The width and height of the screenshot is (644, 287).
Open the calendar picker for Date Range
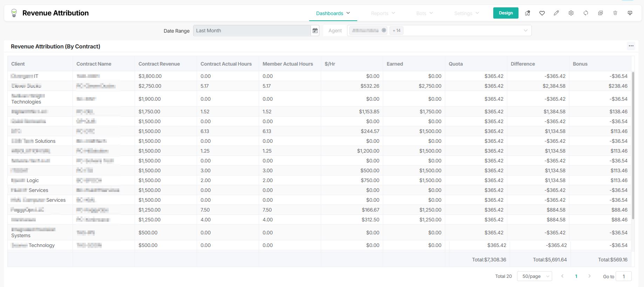[315, 31]
